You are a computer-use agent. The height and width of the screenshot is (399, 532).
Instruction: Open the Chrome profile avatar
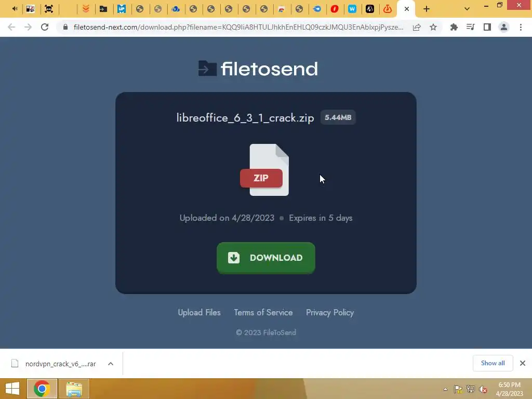click(x=504, y=27)
